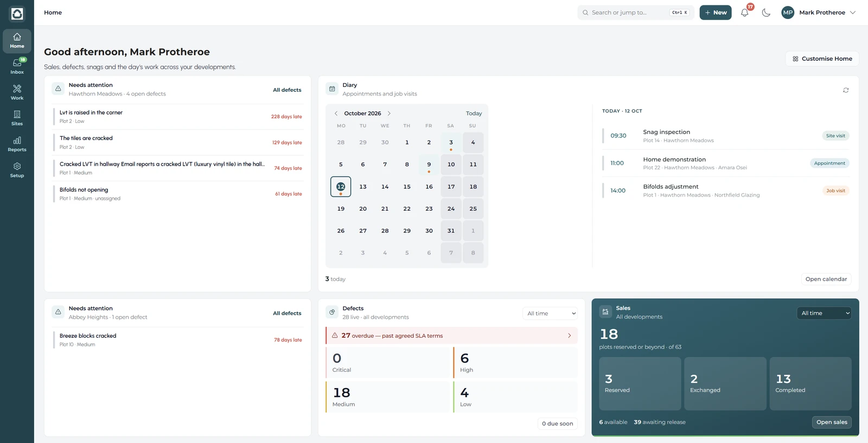Open the Medium defects tile
This screenshot has width=868, height=443.
(x=387, y=397)
